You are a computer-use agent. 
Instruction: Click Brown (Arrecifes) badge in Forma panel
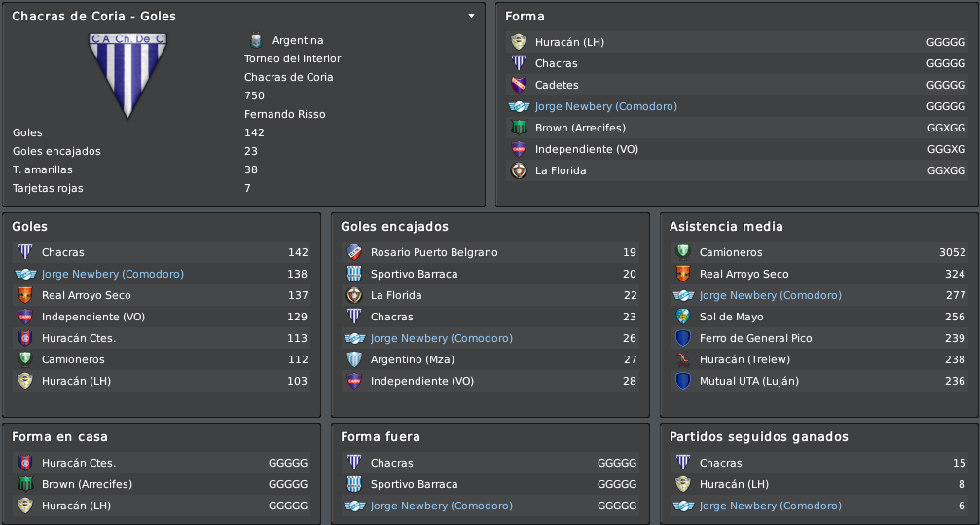pyautogui.click(x=518, y=128)
